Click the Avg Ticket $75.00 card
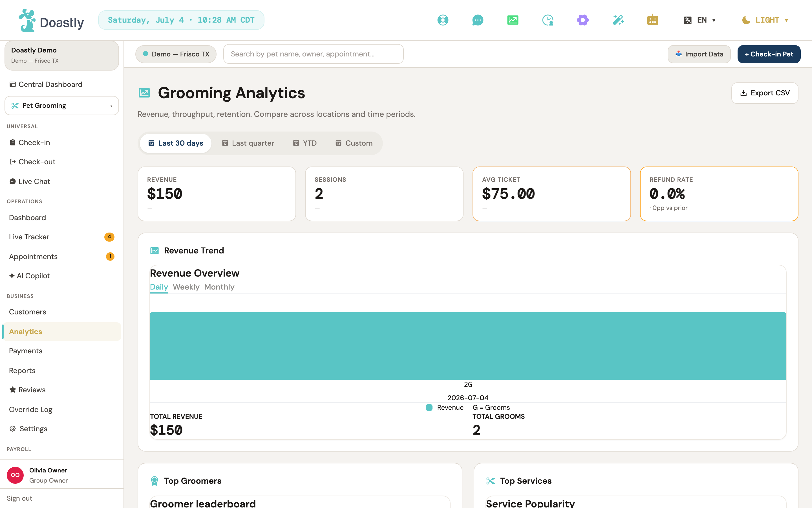The image size is (812, 508). (551, 194)
